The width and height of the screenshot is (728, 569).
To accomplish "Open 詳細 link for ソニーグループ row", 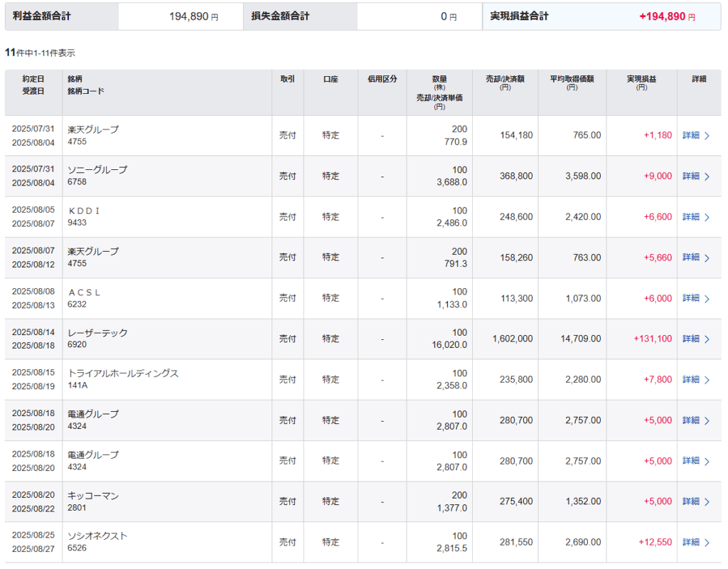I will [x=696, y=176].
